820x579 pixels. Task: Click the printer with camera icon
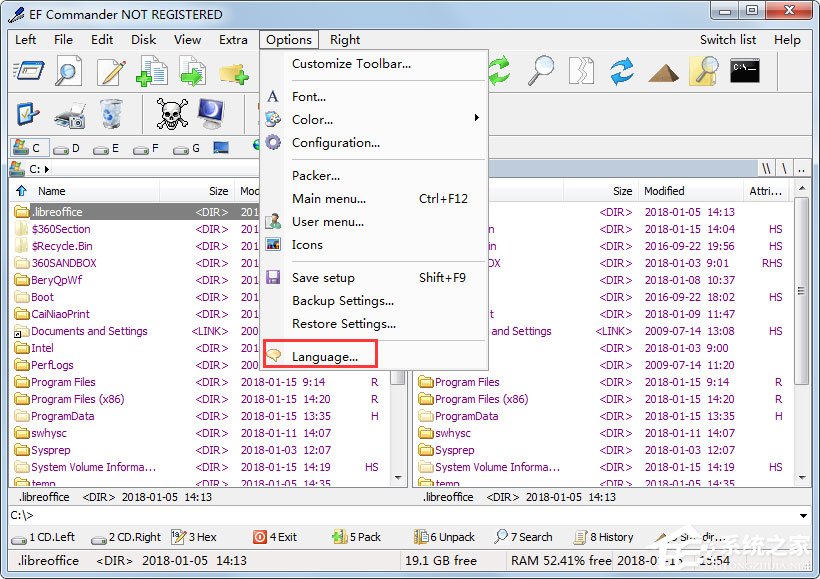[x=70, y=115]
